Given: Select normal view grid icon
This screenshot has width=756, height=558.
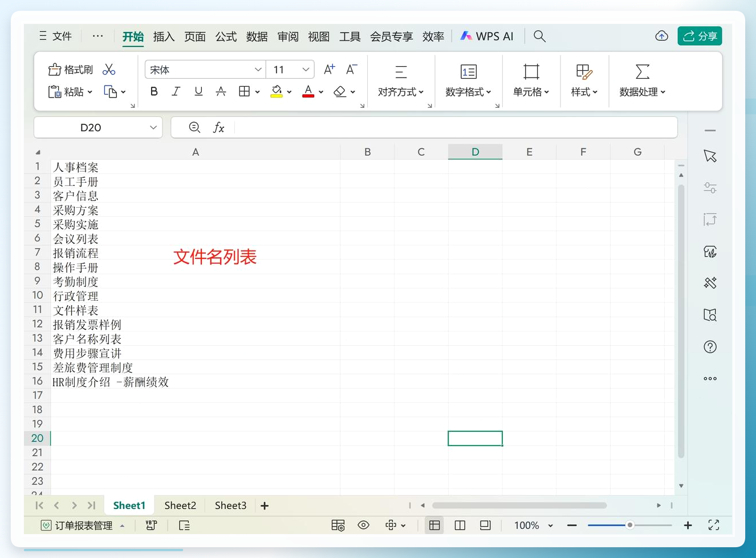Looking at the screenshot, I should tap(434, 525).
